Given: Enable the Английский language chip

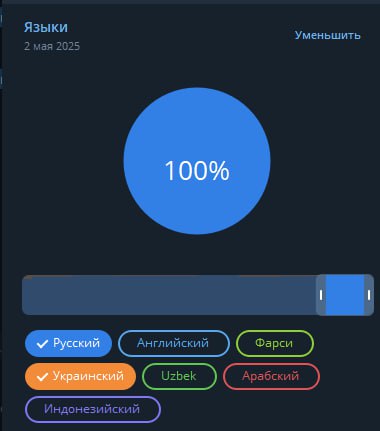Looking at the screenshot, I should [x=174, y=343].
